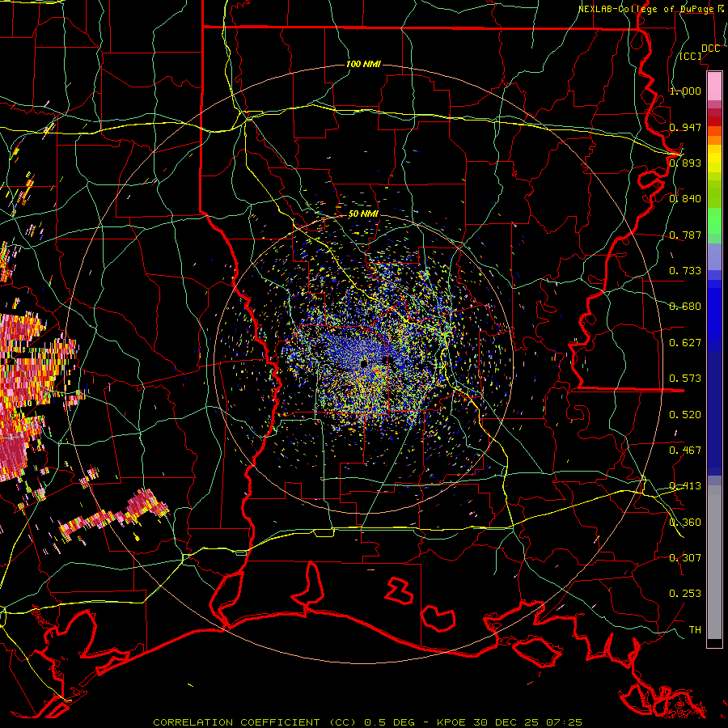Click the 0.787 scale value
This screenshot has width=728, height=728.
(685, 235)
